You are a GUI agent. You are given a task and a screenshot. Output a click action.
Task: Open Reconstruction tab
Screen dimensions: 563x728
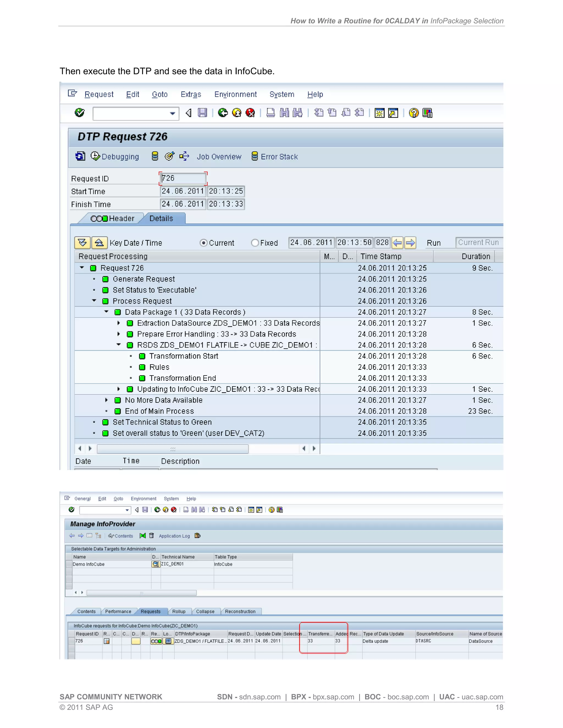240,611
